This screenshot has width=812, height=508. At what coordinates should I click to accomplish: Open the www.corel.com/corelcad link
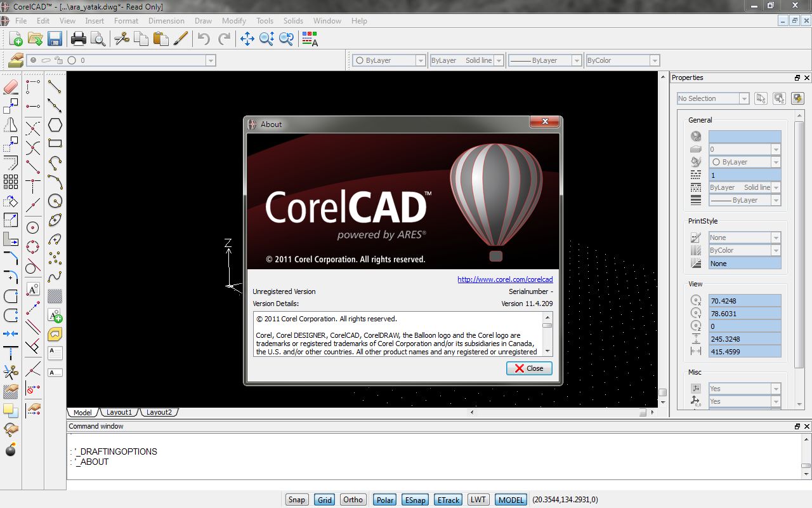coord(505,279)
